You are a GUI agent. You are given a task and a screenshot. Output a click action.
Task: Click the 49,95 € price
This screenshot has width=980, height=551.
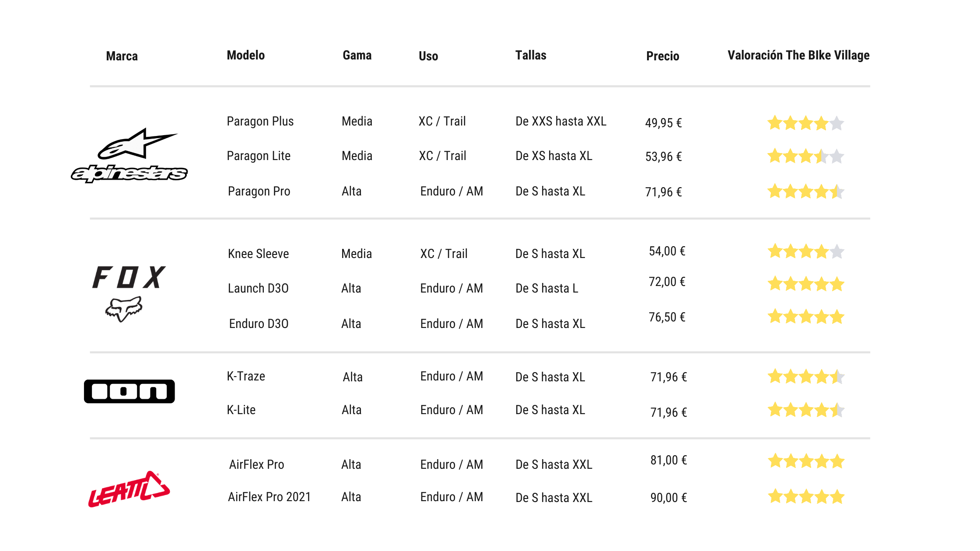point(663,123)
